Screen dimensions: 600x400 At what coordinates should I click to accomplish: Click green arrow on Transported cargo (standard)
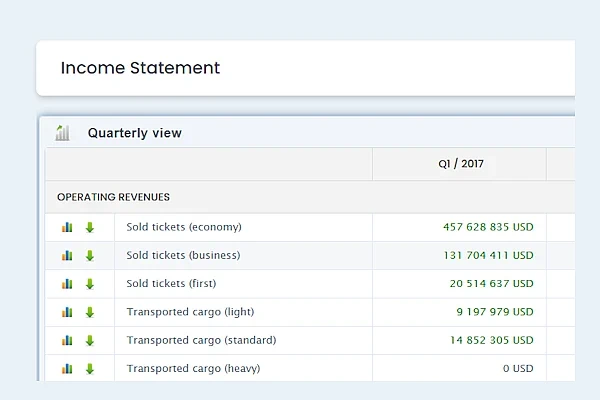(90, 340)
